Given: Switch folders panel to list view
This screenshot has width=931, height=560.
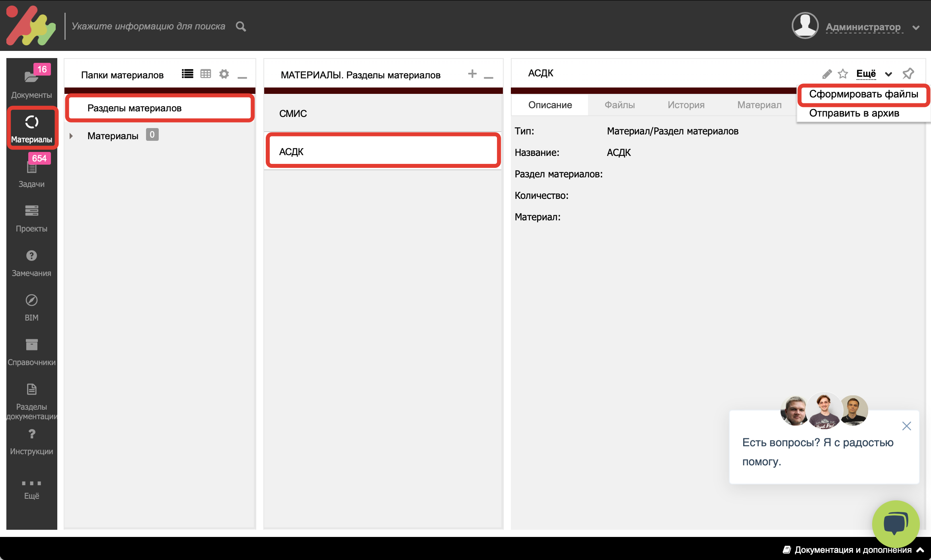Looking at the screenshot, I should [187, 74].
